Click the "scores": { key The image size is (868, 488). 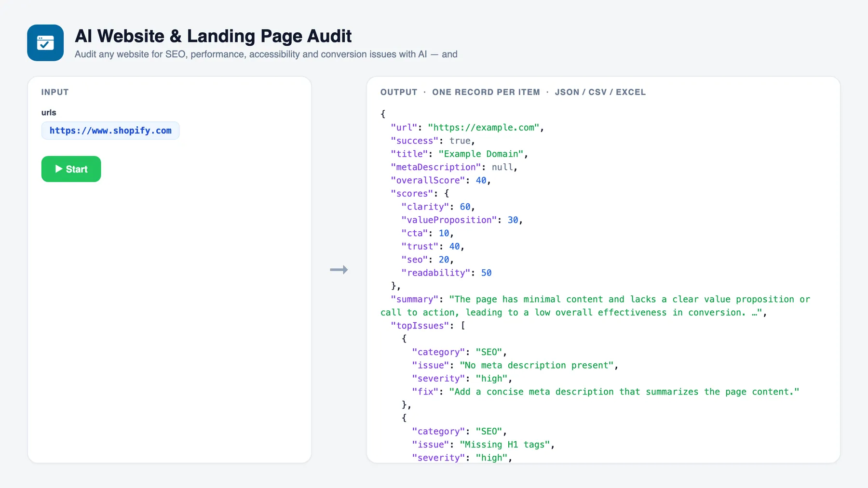420,194
